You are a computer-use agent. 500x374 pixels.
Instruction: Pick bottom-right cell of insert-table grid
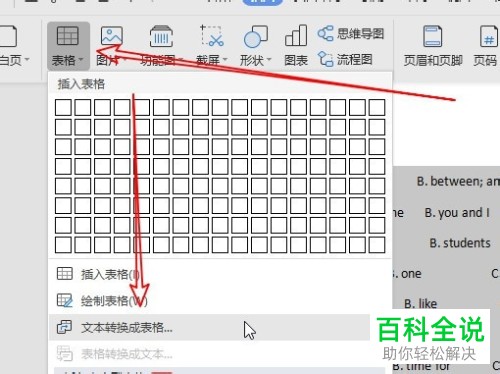[x=377, y=245]
